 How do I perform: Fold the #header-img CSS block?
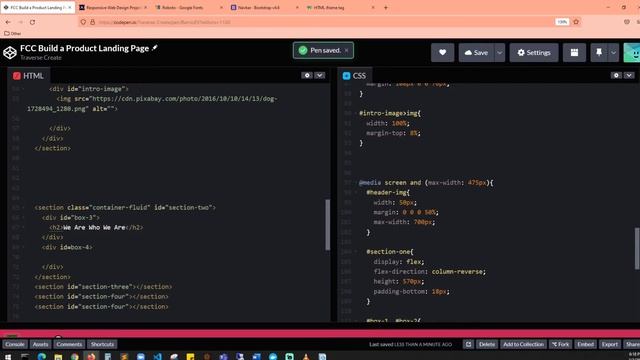click(x=356, y=192)
